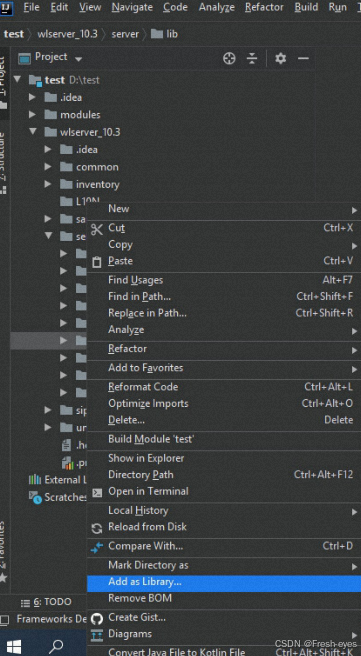Click the IntelliJ IDEA logo icon

(6, 8)
